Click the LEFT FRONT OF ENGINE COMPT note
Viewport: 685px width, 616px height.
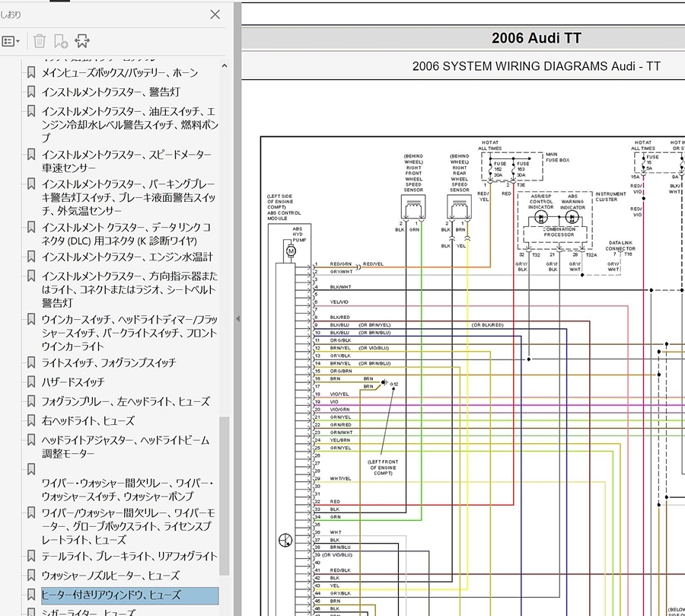click(383, 468)
